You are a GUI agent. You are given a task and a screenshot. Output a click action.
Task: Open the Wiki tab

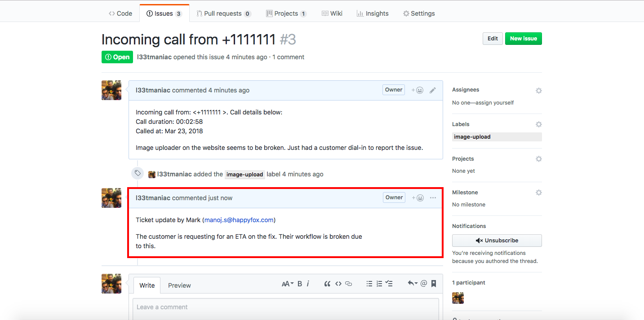point(332,13)
